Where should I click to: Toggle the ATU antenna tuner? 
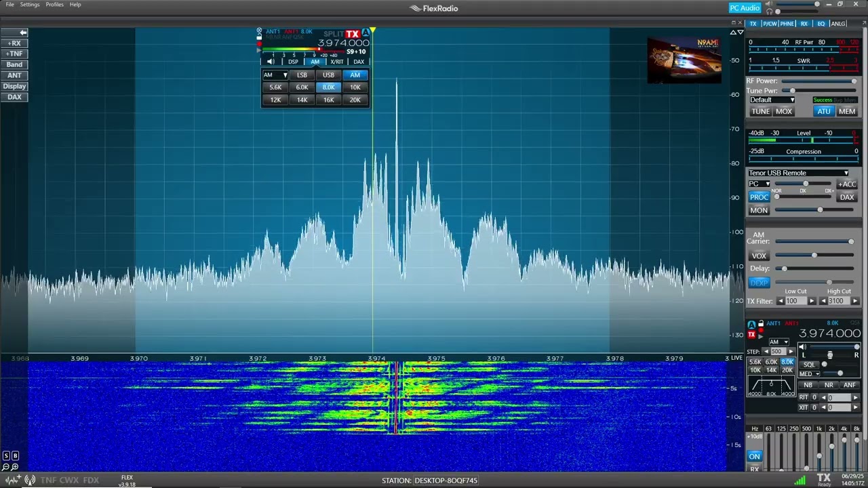tap(823, 112)
